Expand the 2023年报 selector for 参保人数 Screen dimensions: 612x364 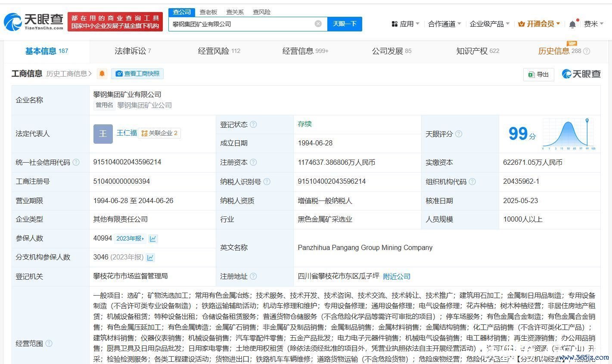[130, 238]
